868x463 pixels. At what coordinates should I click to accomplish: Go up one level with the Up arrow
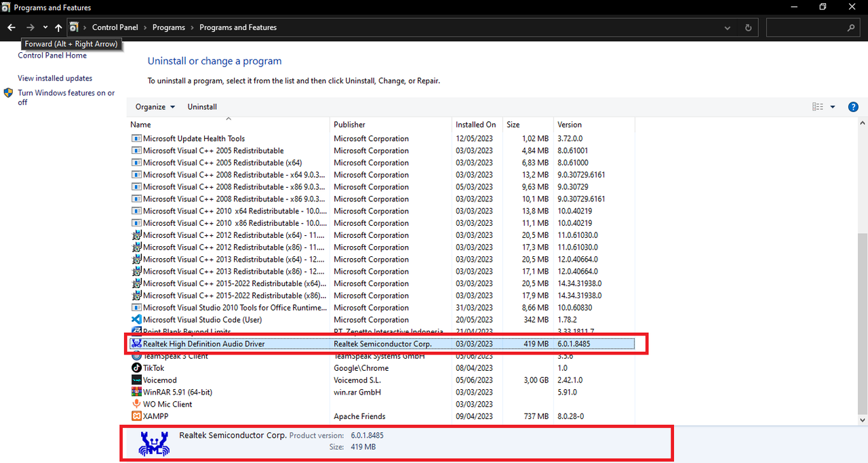pyautogui.click(x=58, y=28)
